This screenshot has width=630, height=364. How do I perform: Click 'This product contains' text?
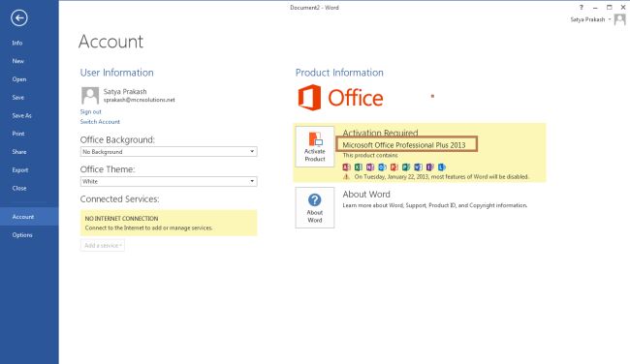pyautogui.click(x=370, y=155)
